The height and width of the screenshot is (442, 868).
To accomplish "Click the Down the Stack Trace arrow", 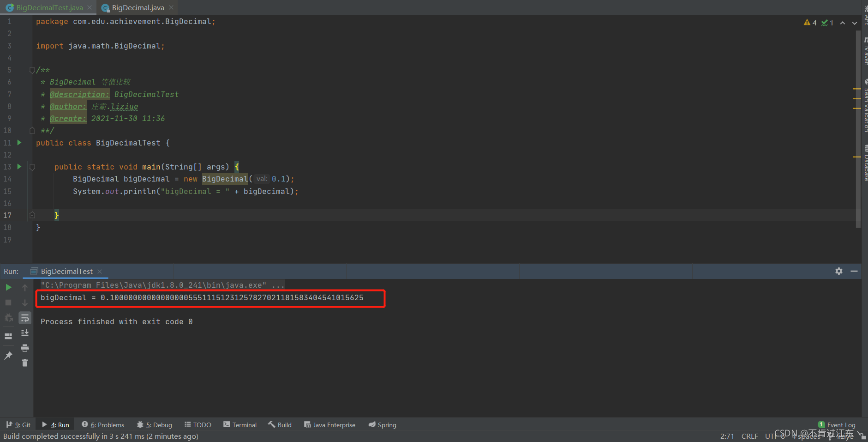I will [x=25, y=303].
